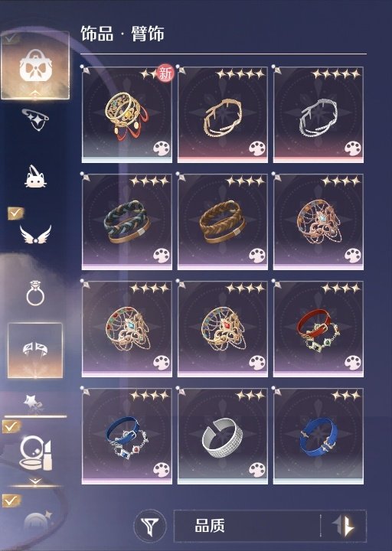Screen dimensions: 392x551
Task: Open the cat bag accessory category
Action: [35, 177]
